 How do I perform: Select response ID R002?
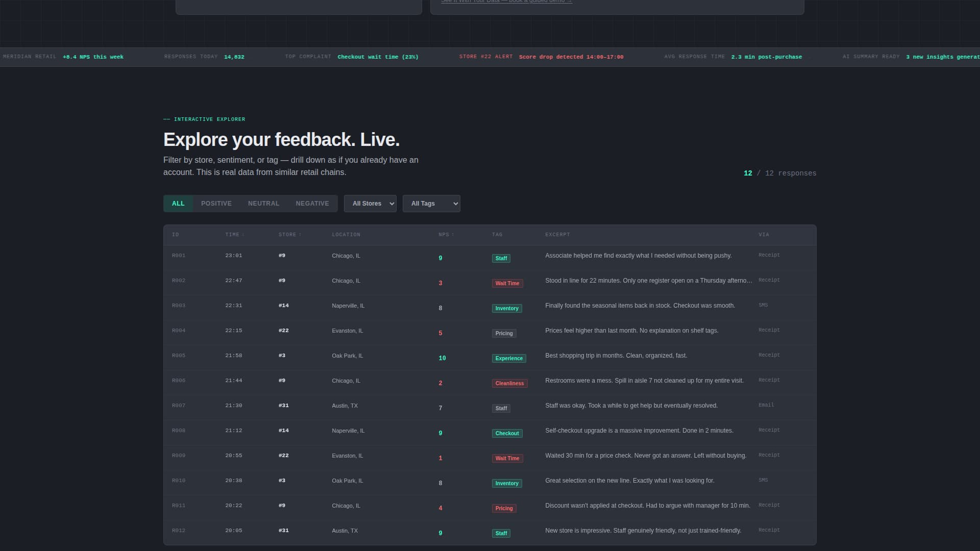pyautogui.click(x=179, y=281)
